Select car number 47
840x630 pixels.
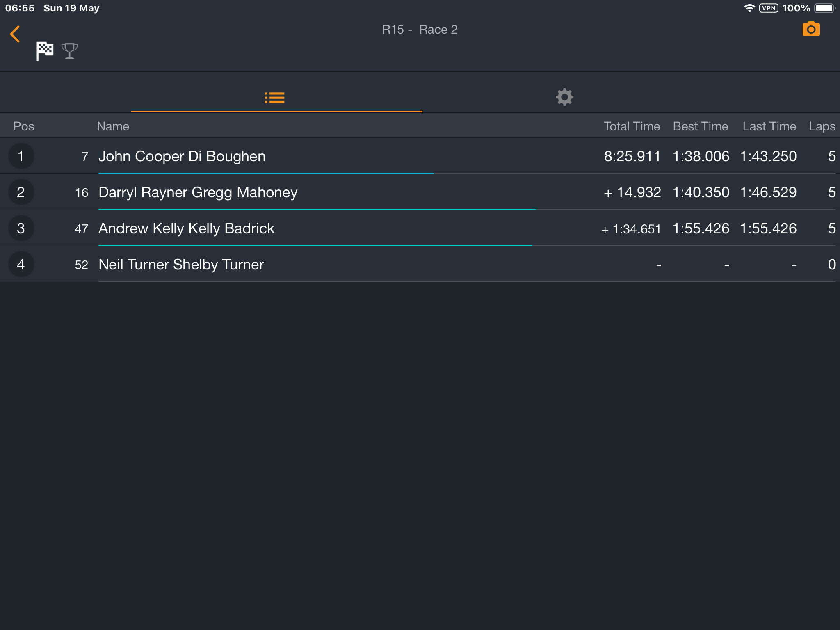point(82,229)
